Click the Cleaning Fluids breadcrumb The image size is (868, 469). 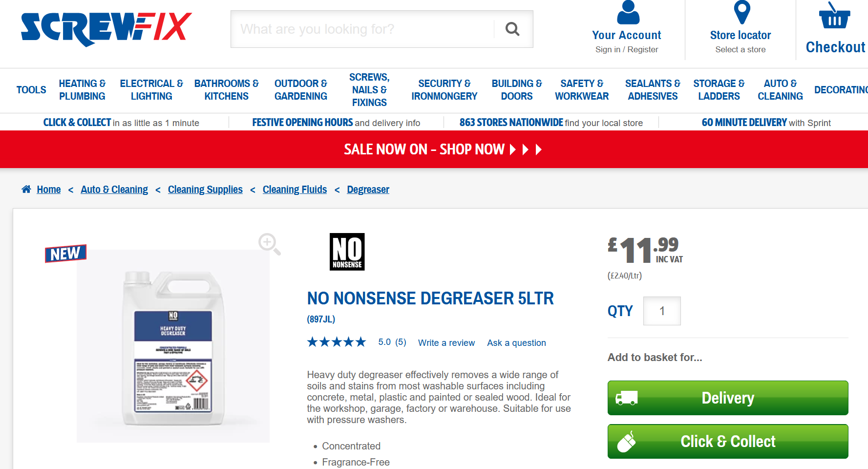(295, 190)
